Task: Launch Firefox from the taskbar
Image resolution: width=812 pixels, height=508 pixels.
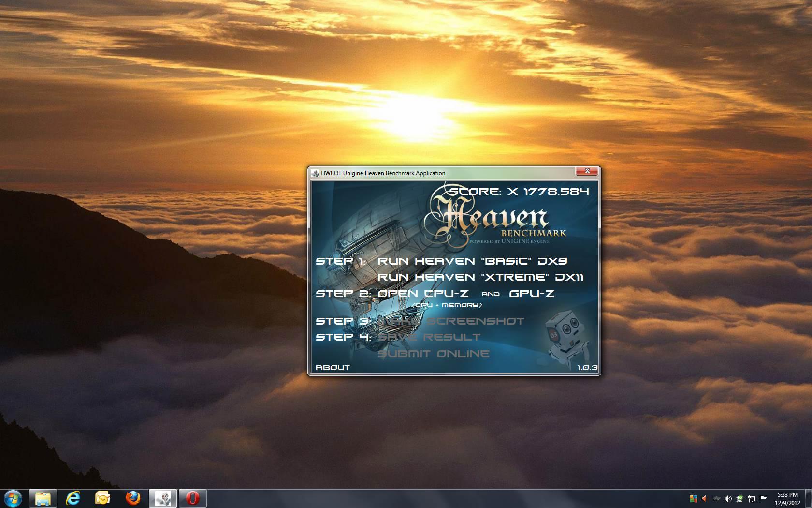Action: 133,498
